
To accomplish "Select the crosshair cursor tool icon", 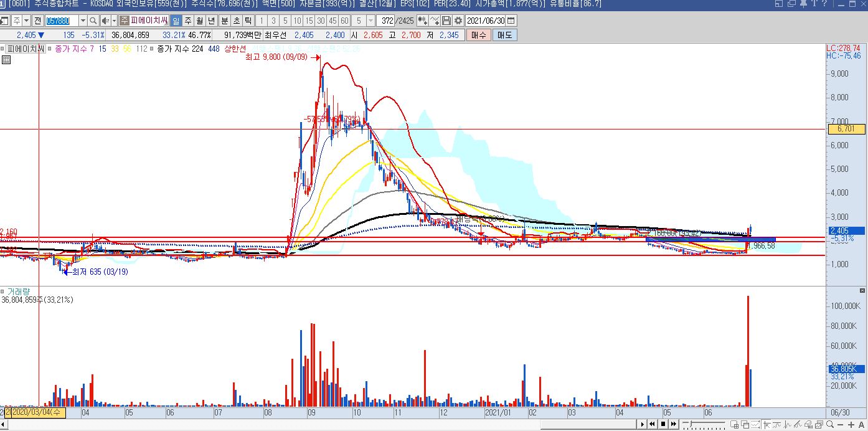I will (x=767, y=424).
